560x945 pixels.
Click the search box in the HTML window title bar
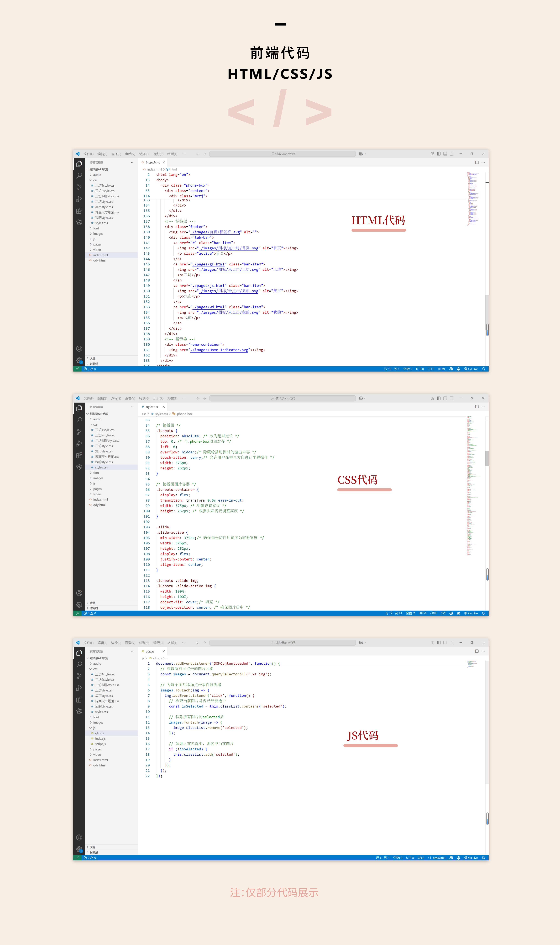coord(282,154)
